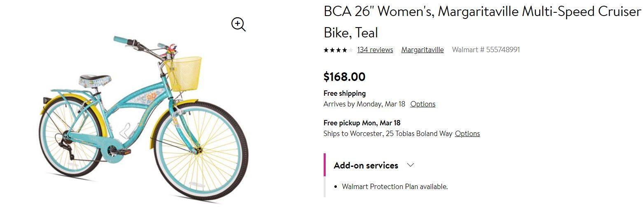Click the Walmart # 555748991 item number
644x210 pixels.
(x=486, y=50)
